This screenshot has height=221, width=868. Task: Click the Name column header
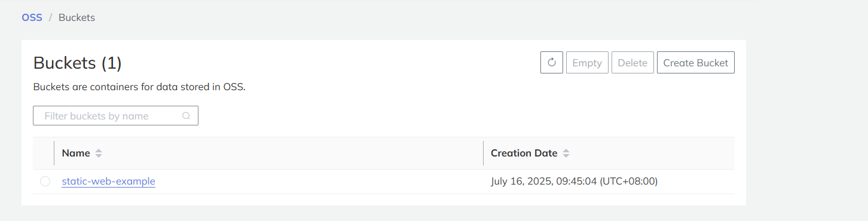click(x=76, y=153)
